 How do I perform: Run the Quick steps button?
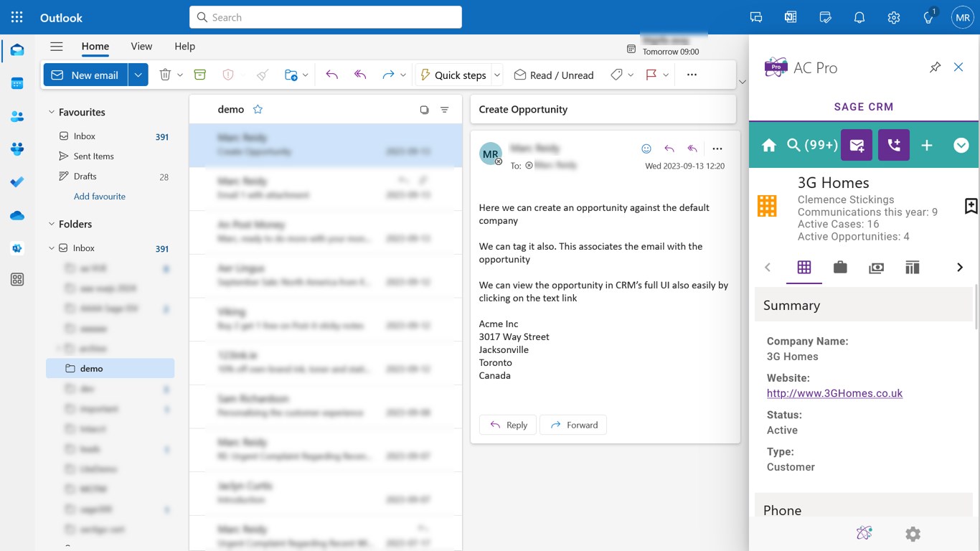coord(453,75)
